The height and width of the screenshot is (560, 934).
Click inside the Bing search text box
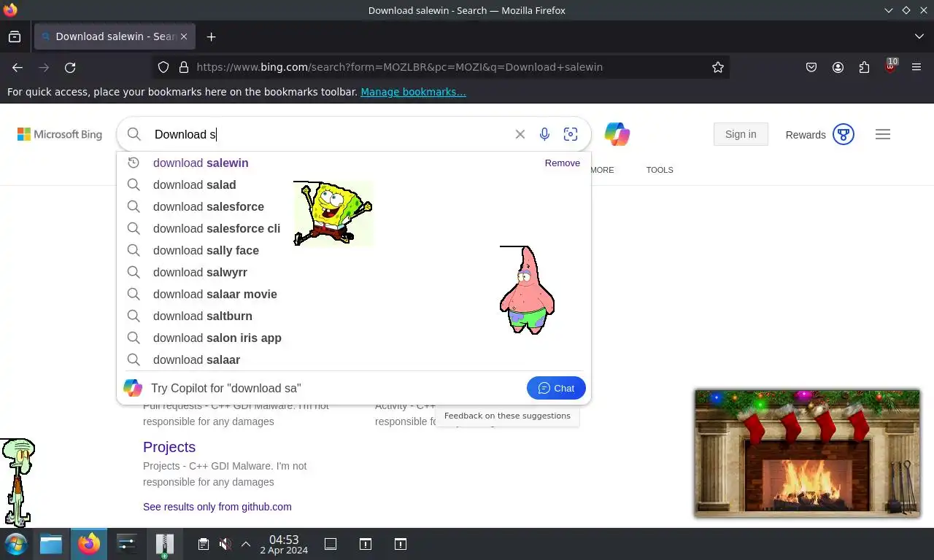click(x=328, y=134)
